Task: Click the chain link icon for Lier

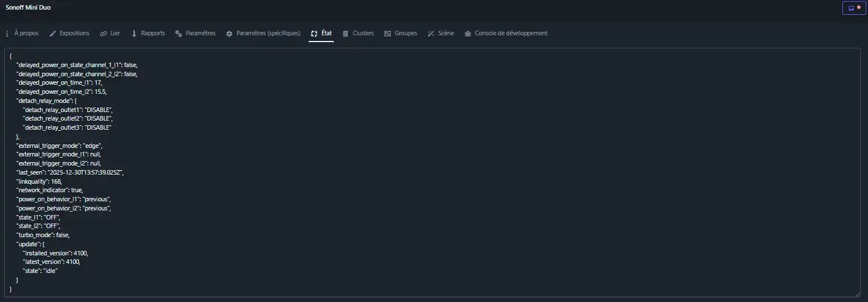Action: pos(103,34)
